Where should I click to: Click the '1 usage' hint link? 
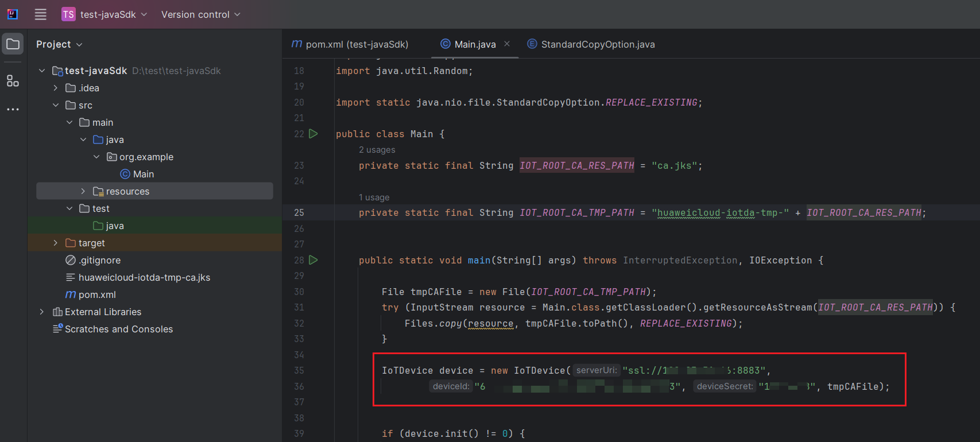(x=374, y=197)
